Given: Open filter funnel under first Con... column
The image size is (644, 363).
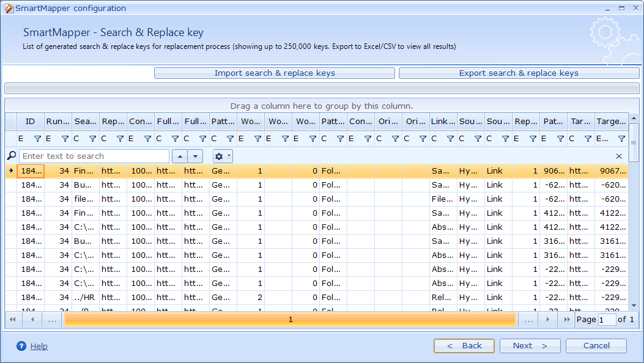Looking at the screenshot, I should [x=147, y=139].
